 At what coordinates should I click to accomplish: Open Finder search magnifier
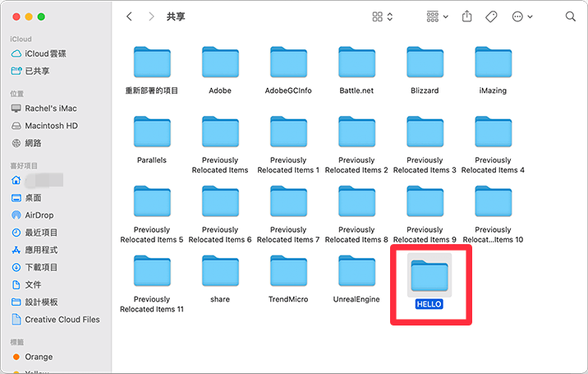(571, 16)
